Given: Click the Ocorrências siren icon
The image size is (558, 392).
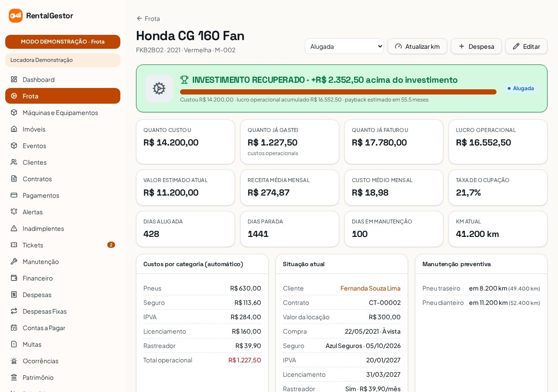Looking at the screenshot, I should (x=14, y=361).
